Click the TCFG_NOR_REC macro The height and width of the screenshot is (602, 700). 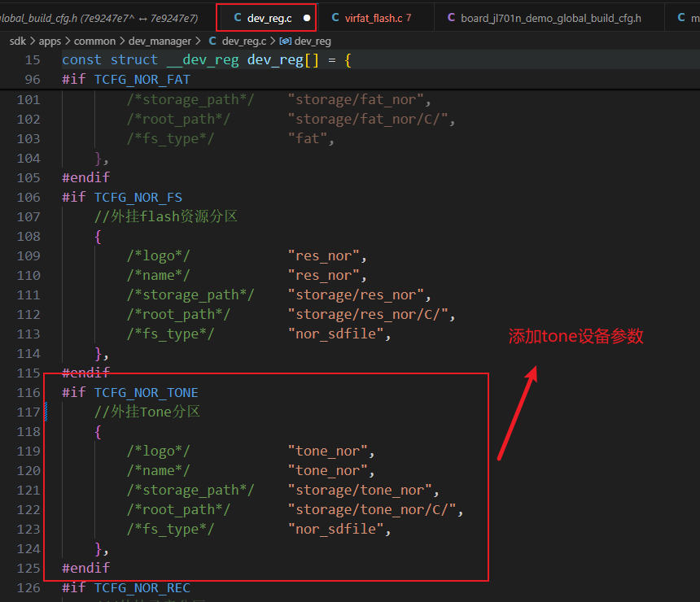click(x=142, y=588)
